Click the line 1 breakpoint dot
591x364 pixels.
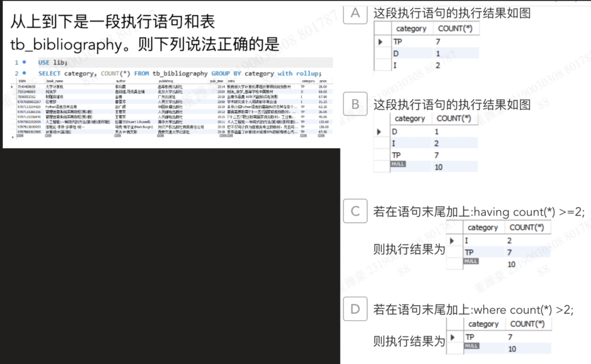coord(24,62)
